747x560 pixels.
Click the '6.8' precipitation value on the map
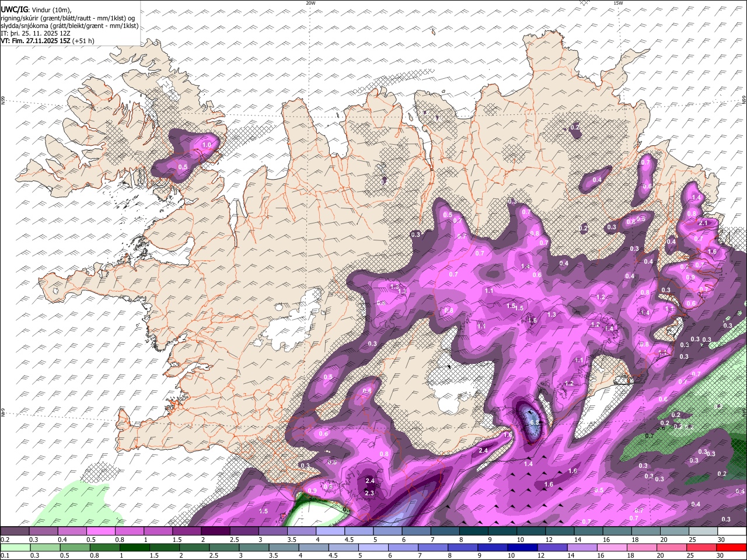pos(534,422)
